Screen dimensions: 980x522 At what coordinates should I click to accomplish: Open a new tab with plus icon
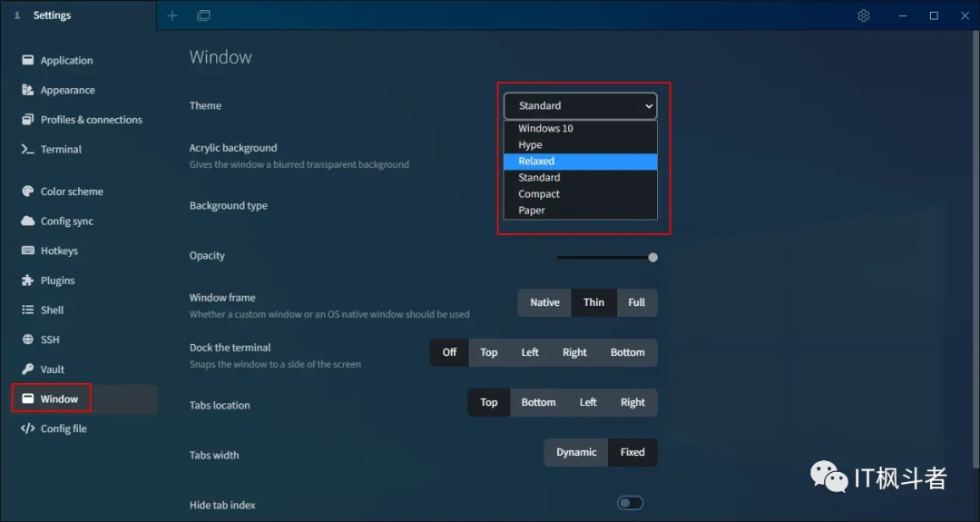coord(172,15)
